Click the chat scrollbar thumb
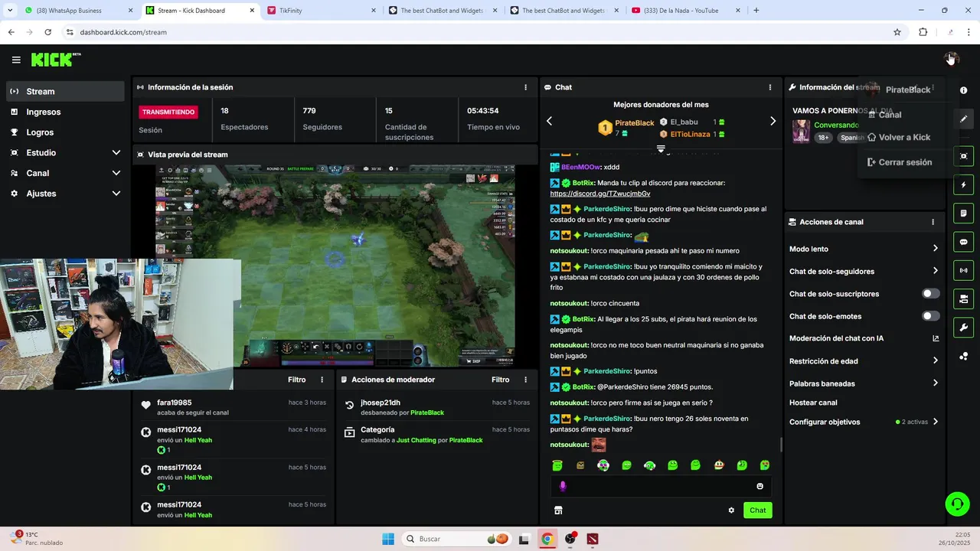 tap(781, 445)
